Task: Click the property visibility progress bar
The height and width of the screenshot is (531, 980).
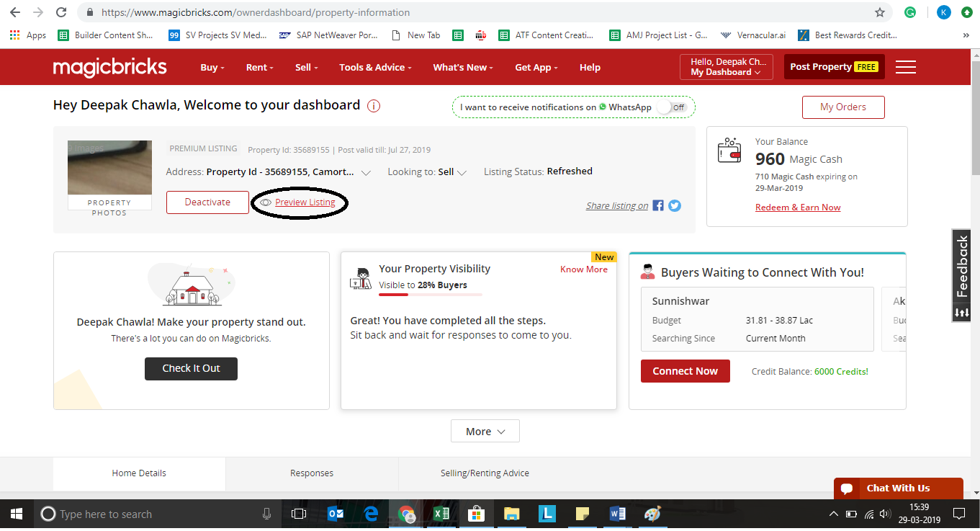Action: pyautogui.click(x=430, y=295)
